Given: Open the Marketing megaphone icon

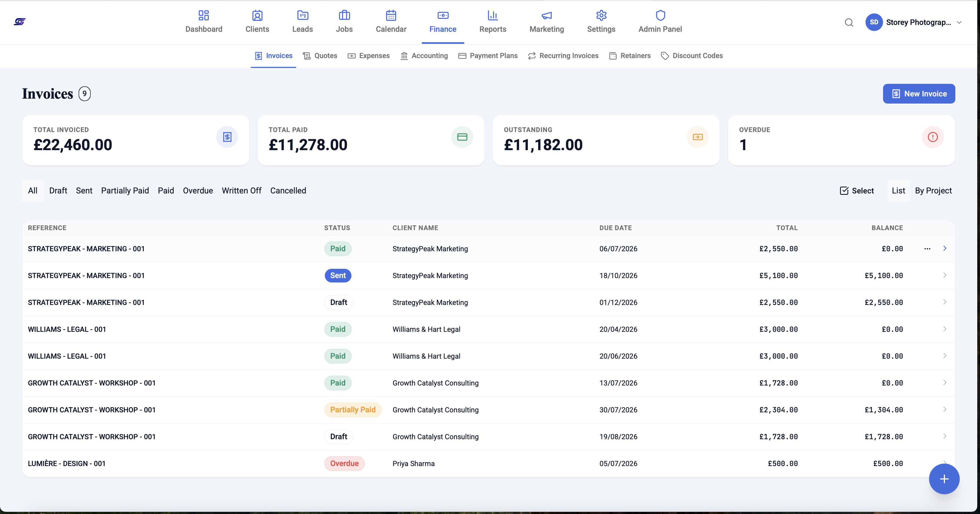Looking at the screenshot, I should 547,15.
